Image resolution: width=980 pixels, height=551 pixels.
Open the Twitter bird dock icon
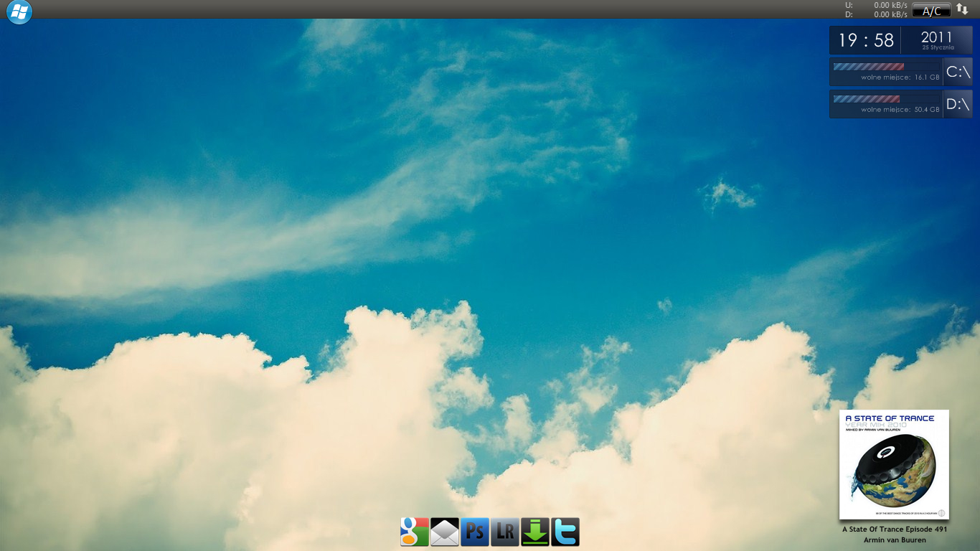(565, 532)
